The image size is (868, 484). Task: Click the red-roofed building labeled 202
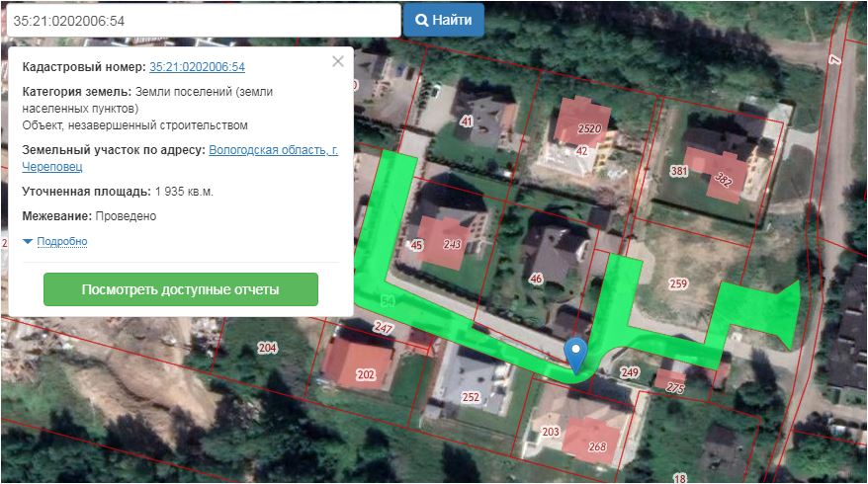pos(366,373)
